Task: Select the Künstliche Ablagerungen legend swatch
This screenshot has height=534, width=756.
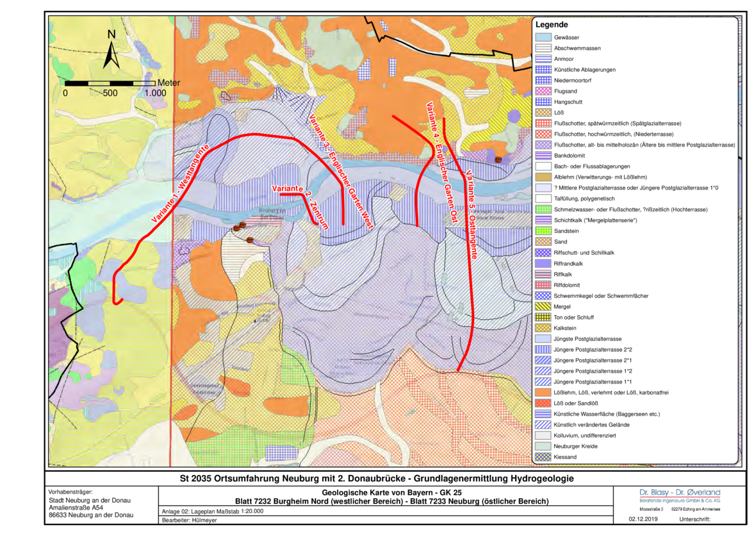Action: (x=543, y=69)
